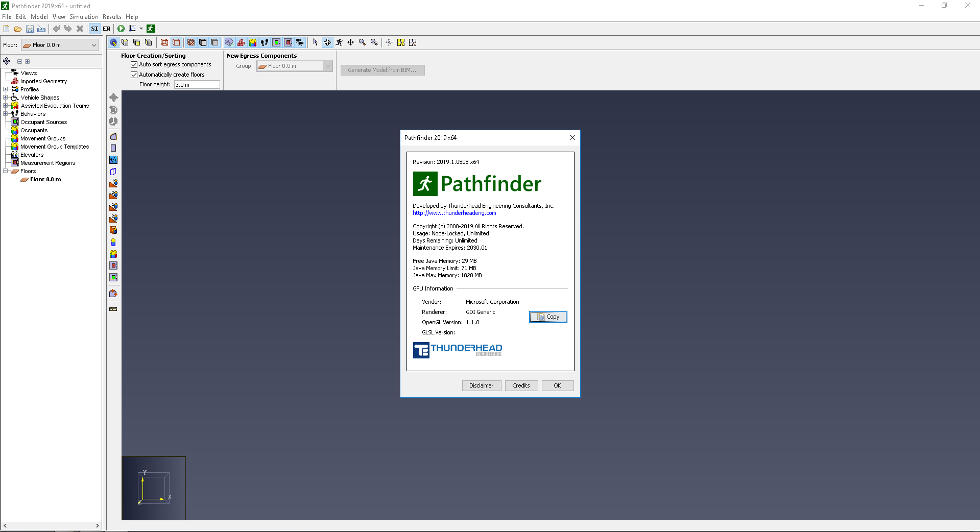This screenshot has height=532, width=980.
Task: Toggle the show occupants colored people icon
Action: pos(253,42)
